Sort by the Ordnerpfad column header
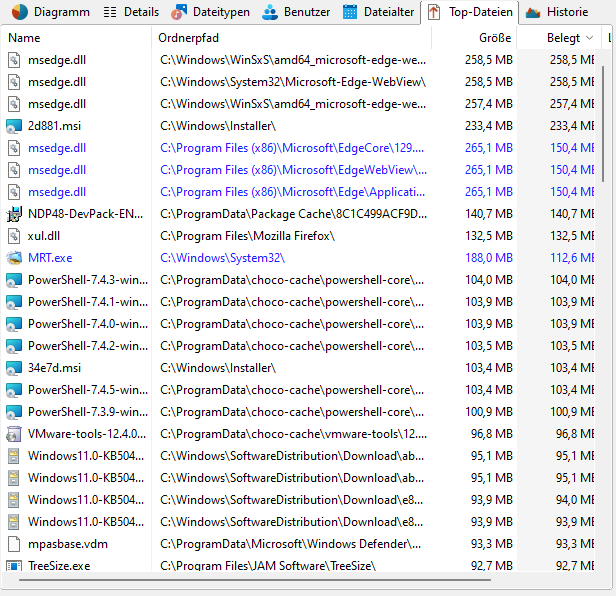This screenshot has height=596, width=616. pos(292,38)
